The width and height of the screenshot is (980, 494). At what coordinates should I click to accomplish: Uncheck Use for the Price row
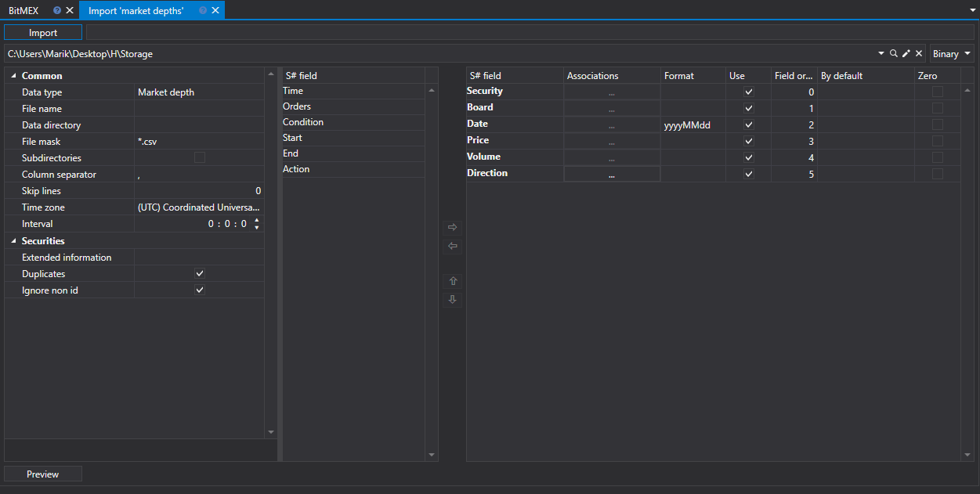(x=749, y=142)
